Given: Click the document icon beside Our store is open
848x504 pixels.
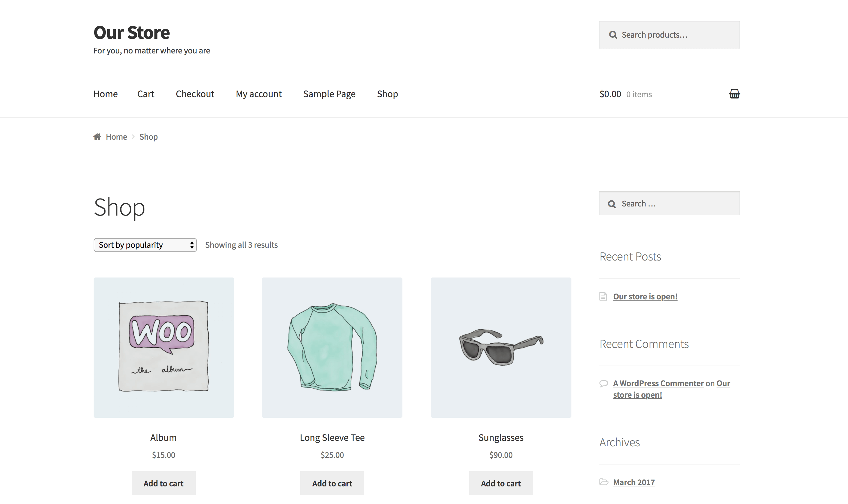Looking at the screenshot, I should [x=603, y=296].
